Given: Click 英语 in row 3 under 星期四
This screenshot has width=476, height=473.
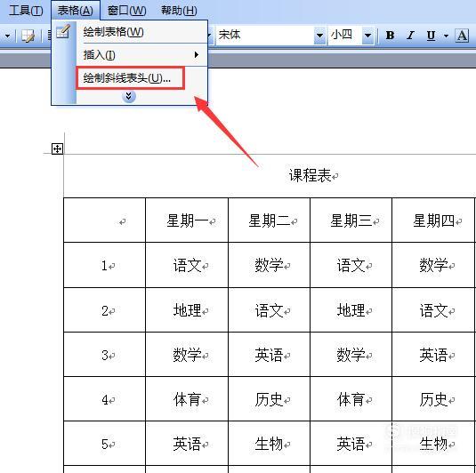Looking at the screenshot, I should click(433, 355).
